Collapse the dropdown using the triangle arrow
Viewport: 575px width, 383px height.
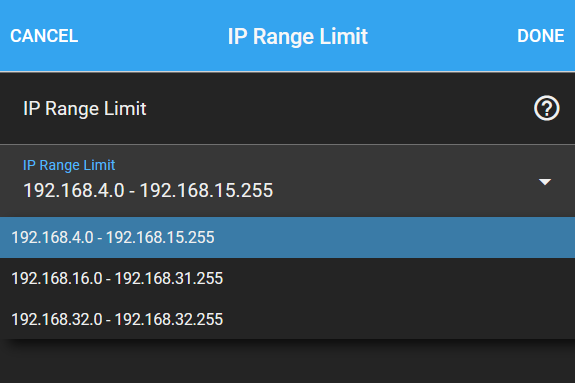pyautogui.click(x=545, y=182)
